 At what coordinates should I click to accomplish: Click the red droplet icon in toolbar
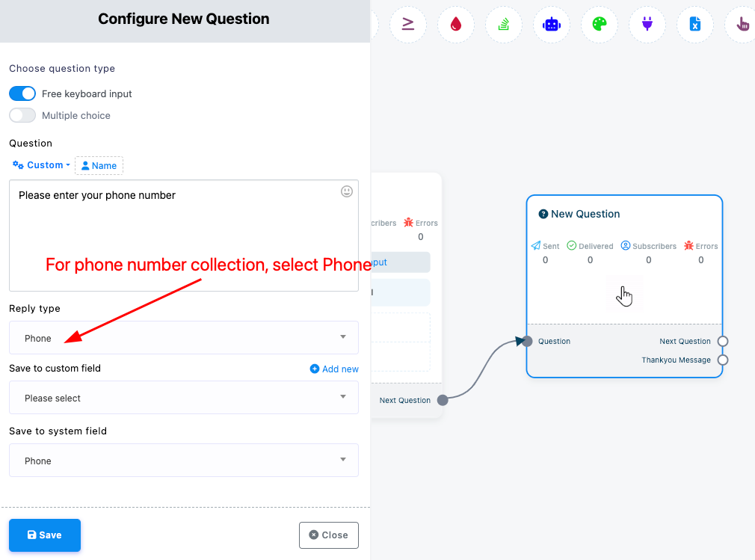point(455,24)
